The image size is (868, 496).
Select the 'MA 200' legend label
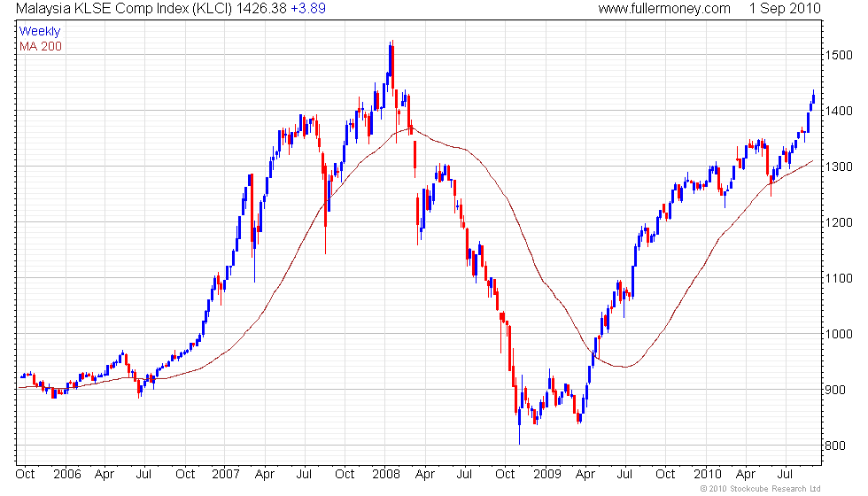click(x=41, y=46)
